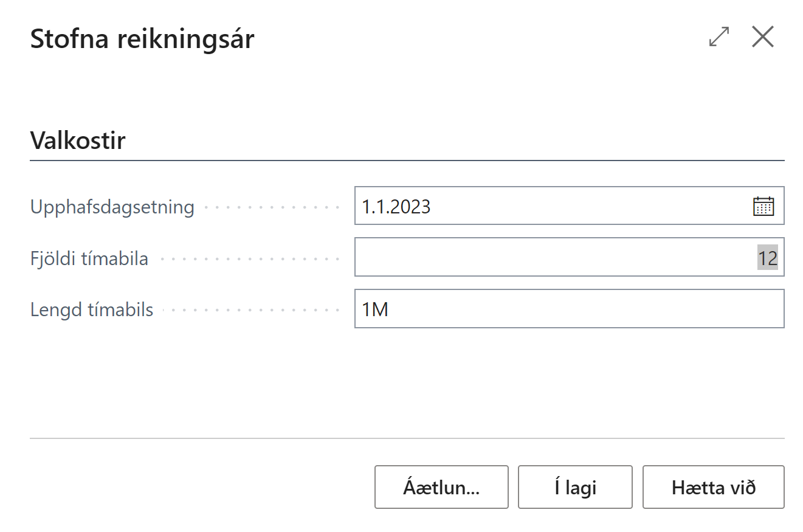Open the calendar date picker icon

click(763, 206)
